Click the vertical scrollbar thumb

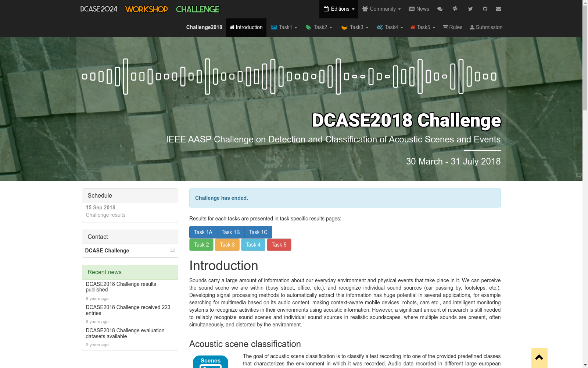point(585,58)
